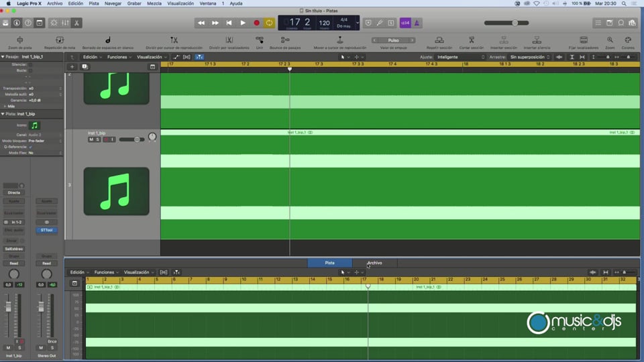Click STTool plugin slot on Stereo Out
Screen dimensions: 644x362
[x=46, y=230]
